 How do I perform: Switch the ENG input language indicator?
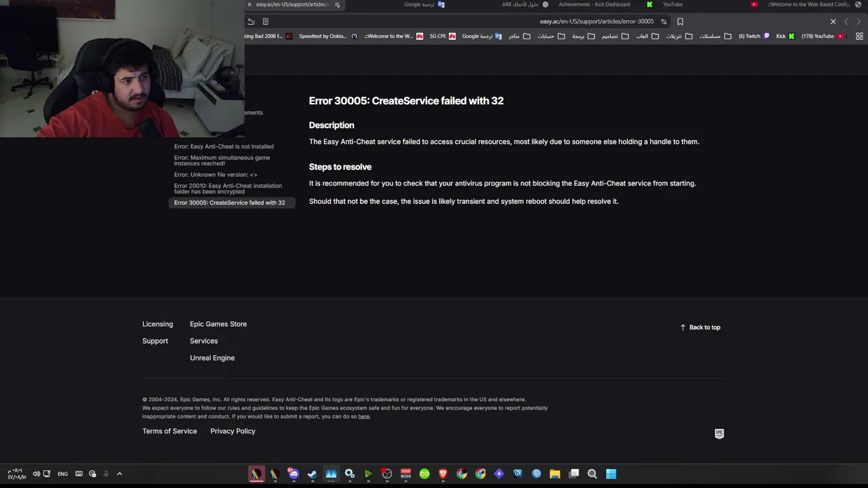62,474
